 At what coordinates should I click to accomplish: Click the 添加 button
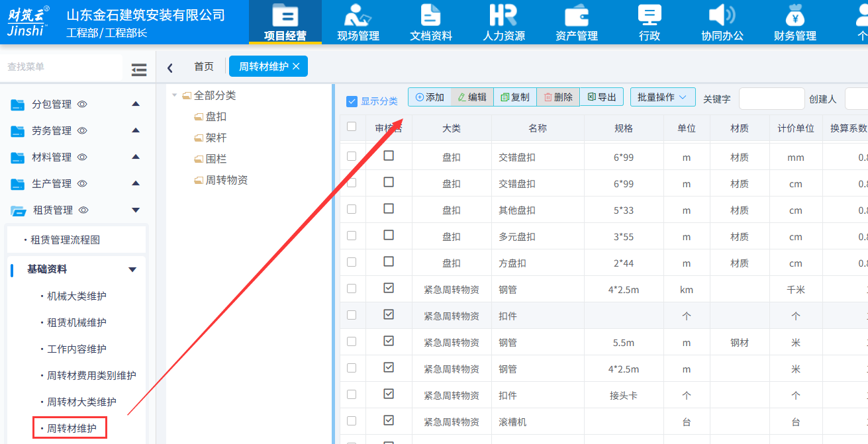(430, 97)
